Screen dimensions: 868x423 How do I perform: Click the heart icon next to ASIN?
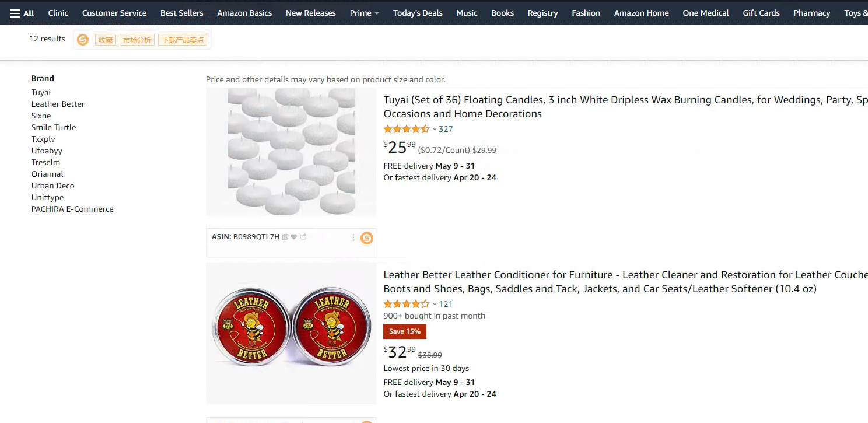click(x=294, y=237)
